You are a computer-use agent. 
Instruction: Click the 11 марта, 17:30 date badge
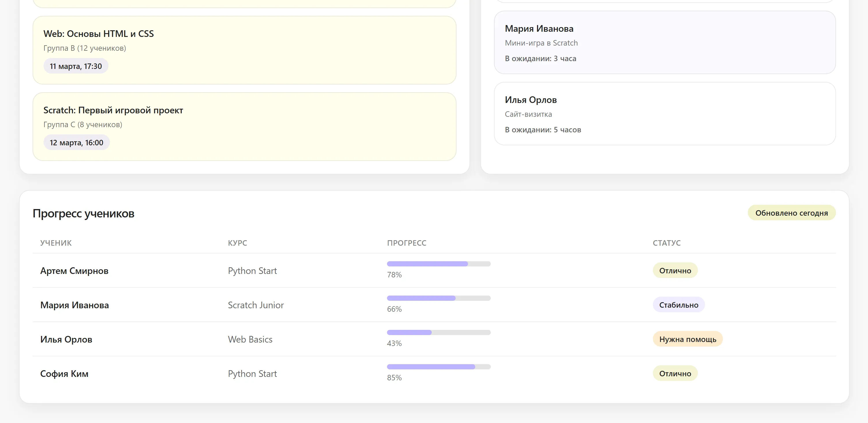(x=76, y=66)
